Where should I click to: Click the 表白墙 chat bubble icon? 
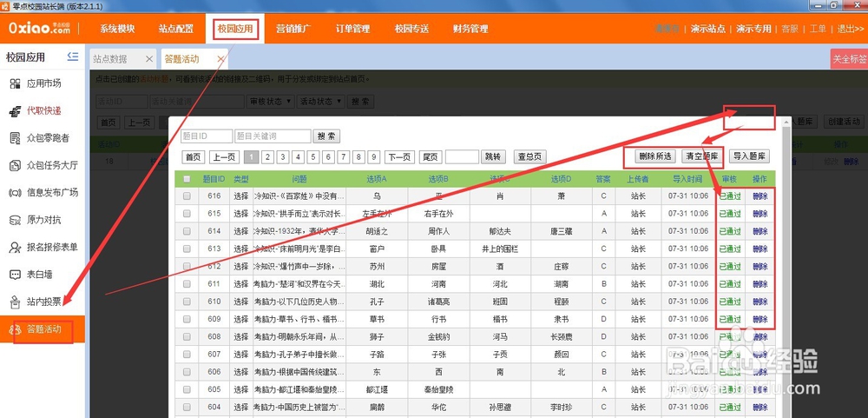(15, 275)
